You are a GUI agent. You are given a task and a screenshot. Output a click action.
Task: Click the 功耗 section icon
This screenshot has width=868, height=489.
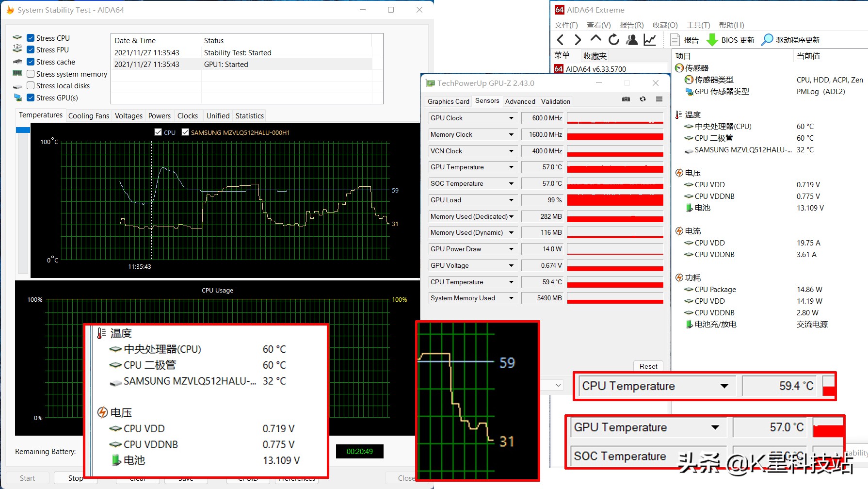click(x=679, y=277)
